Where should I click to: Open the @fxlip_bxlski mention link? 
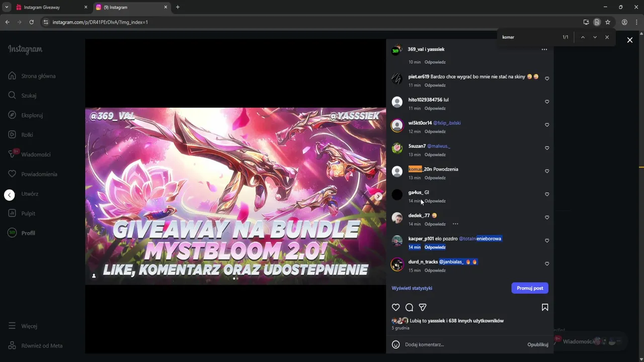pyautogui.click(x=447, y=123)
